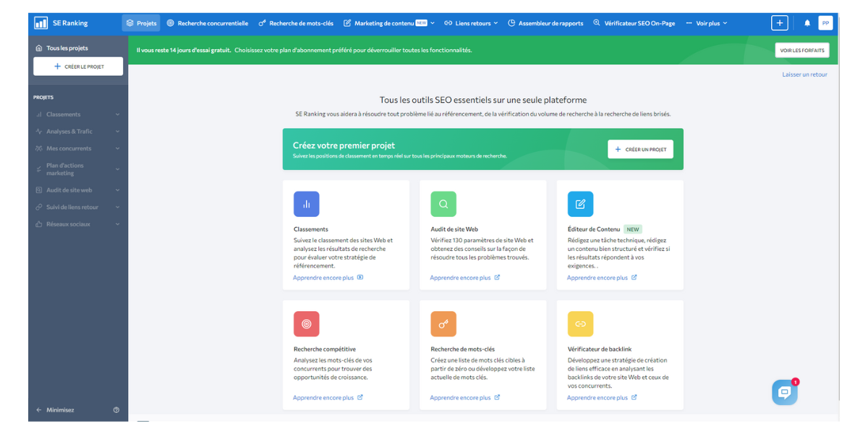The height and width of the screenshot is (434, 868).
Task: Click the Laisser un retour link
Action: point(804,75)
